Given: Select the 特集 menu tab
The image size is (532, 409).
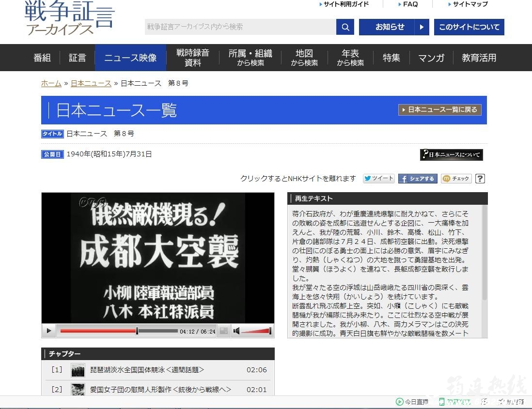Looking at the screenshot, I should click(x=391, y=58).
